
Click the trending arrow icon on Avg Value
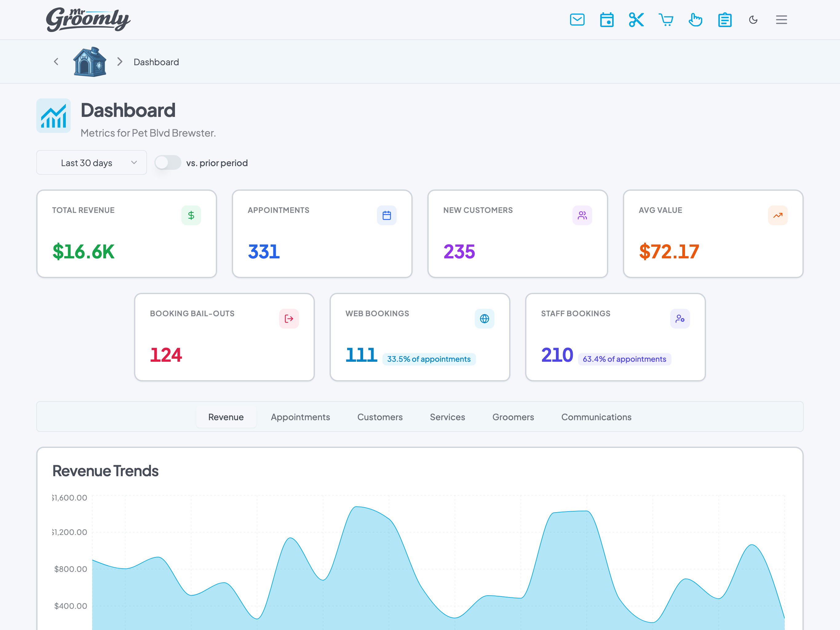(x=778, y=215)
